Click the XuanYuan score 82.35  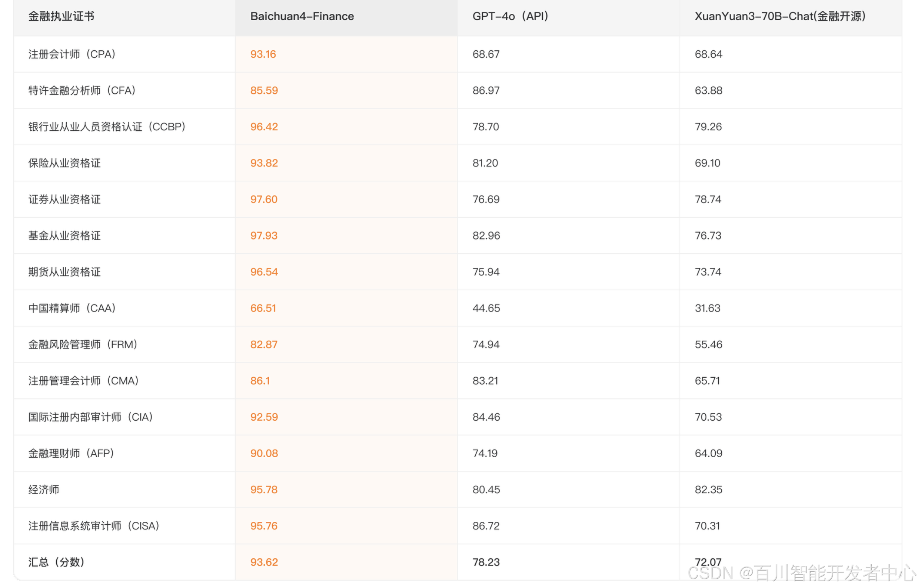click(x=708, y=490)
